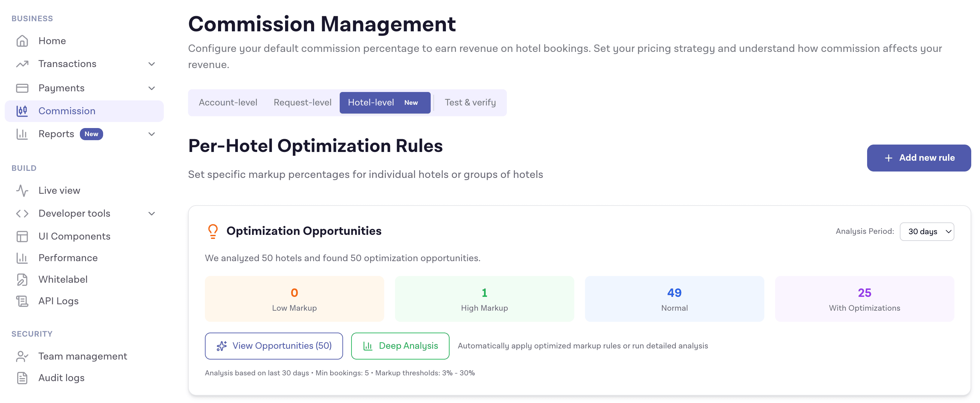Viewport: 980px width, 403px height.
Task: Switch to the Account-level tab
Action: point(228,103)
